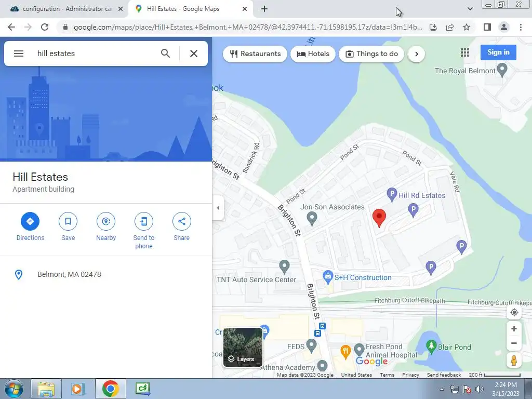Click the padlock site info icon
The height and width of the screenshot is (399, 532).
coord(65,27)
